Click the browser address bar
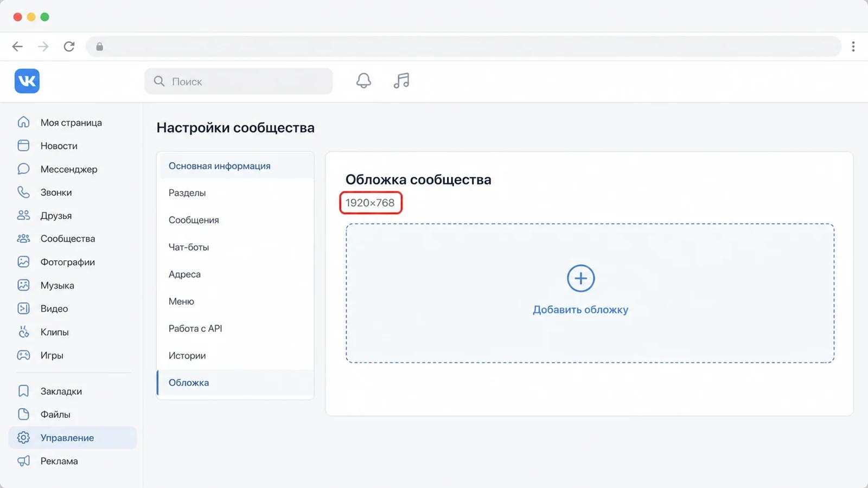This screenshot has width=868, height=488. [x=463, y=47]
